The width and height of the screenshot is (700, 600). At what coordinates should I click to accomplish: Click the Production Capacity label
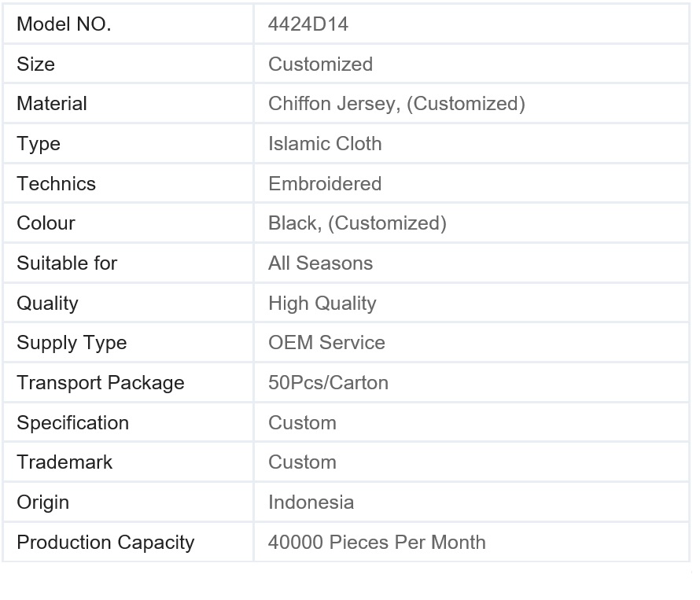(105, 543)
